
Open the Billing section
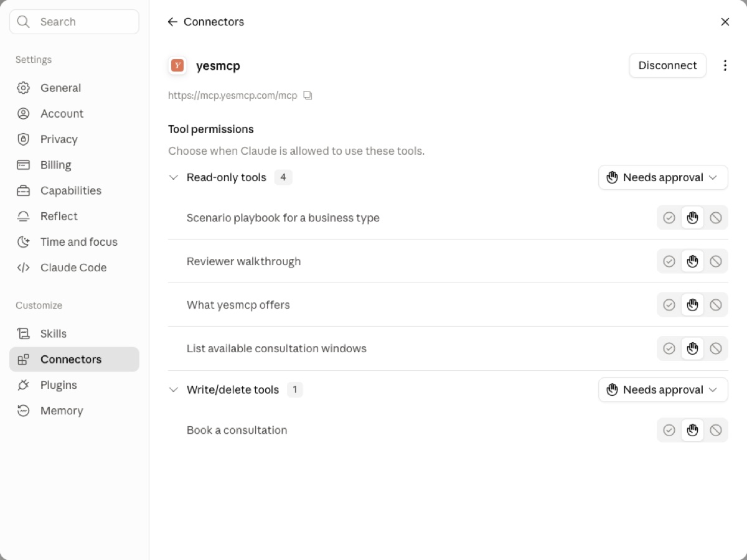[74, 165]
